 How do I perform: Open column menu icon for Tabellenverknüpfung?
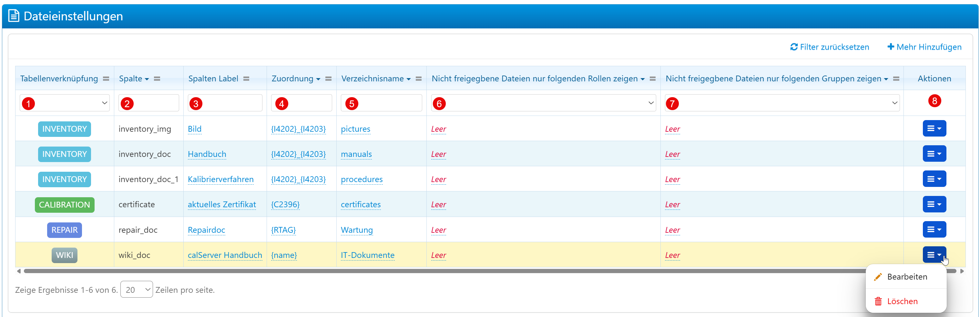coord(106,79)
